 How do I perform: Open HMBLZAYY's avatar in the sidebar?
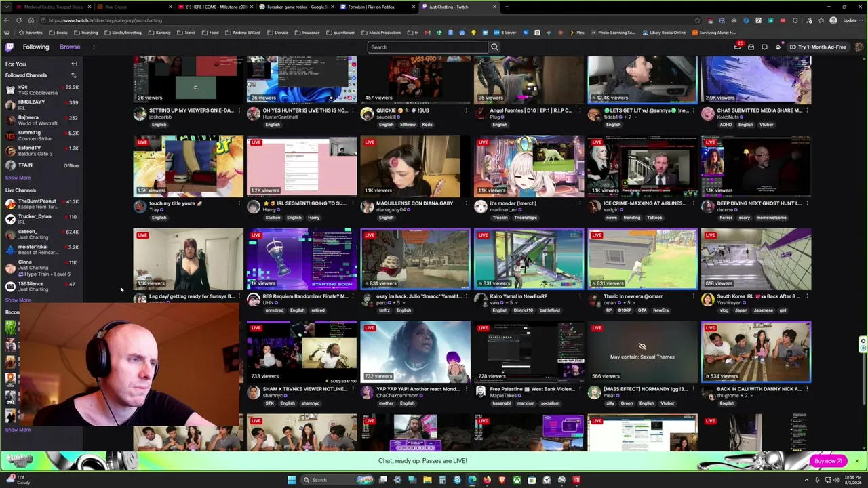[x=10, y=104]
